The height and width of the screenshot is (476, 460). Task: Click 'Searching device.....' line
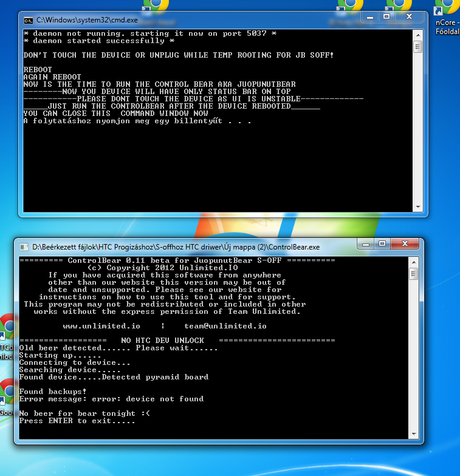click(x=70, y=370)
